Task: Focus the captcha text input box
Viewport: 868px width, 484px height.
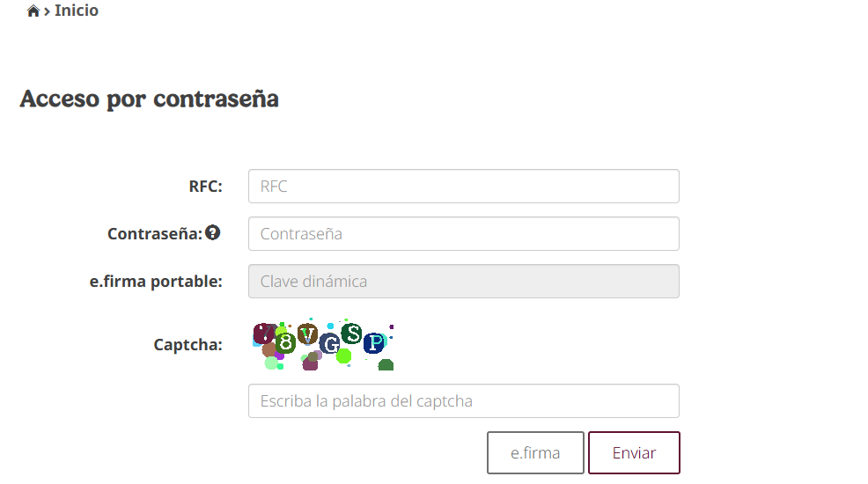Action: pos(463,401)
